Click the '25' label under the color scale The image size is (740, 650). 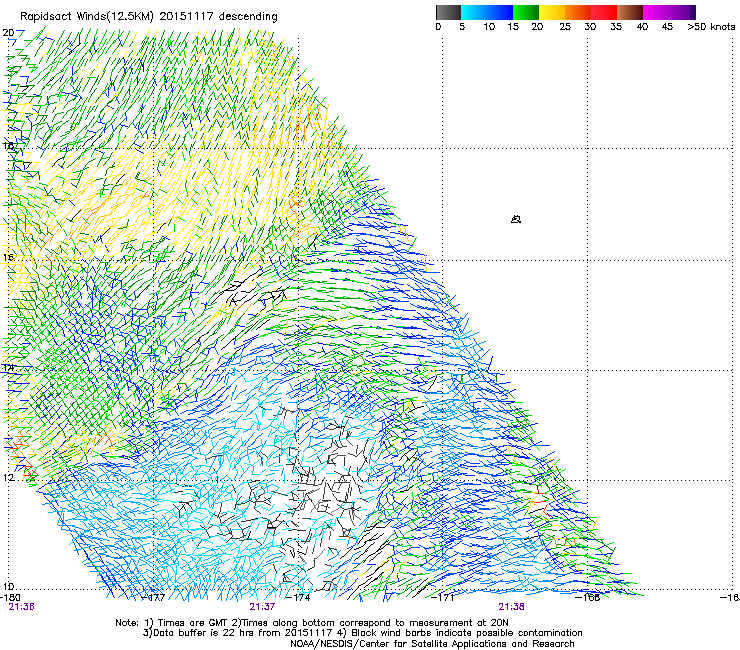pyautogui.click(x=565, y=27)
